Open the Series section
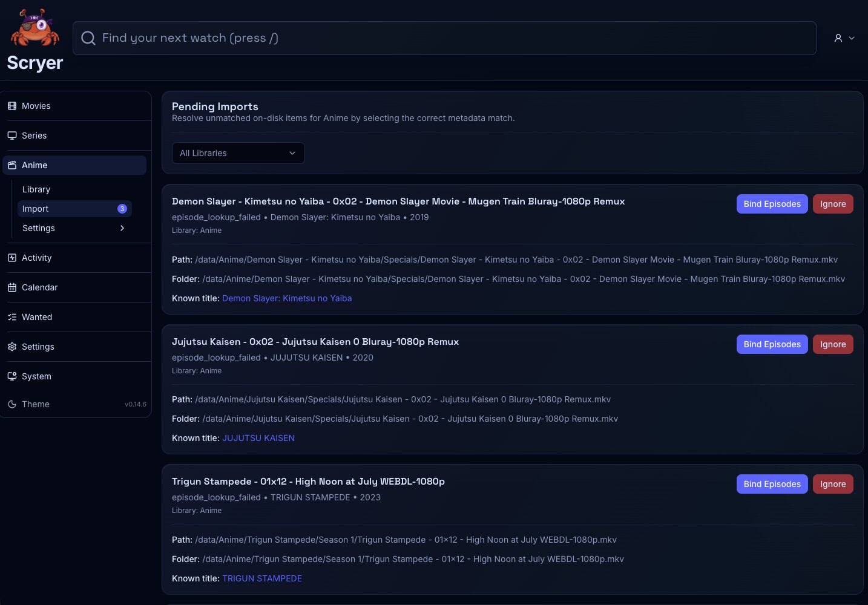The image size is (868, 605). click(x=75, y=136)
